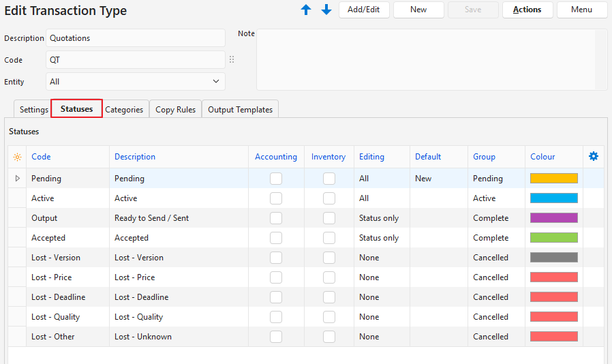Click the Add/Edit button
Image resolution: width=612 pixels, height=364 pixels.
pos(364,10)
